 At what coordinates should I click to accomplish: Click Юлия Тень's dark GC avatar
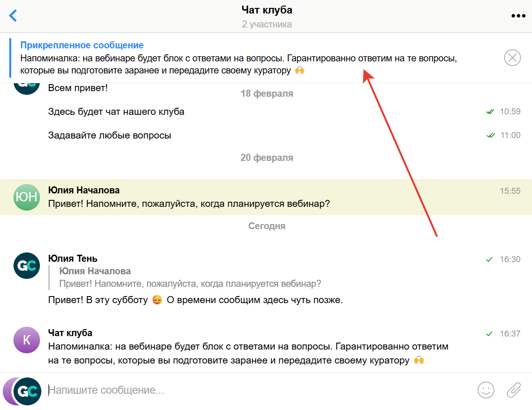point(26,265)
